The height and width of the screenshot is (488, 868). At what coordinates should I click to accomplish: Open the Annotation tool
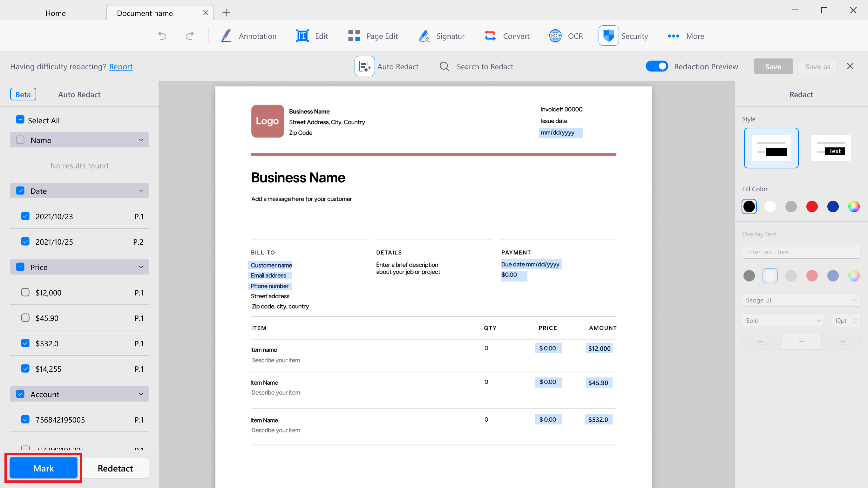249,36
